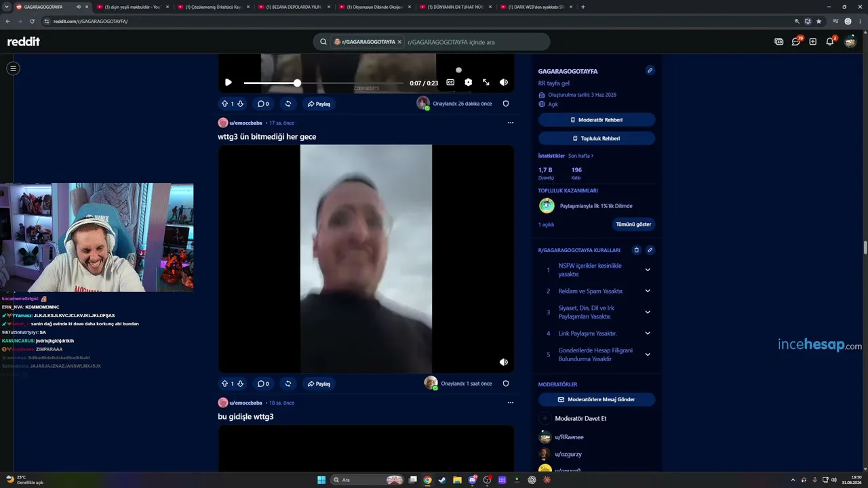Switch to the "dişin yeşil makbuldür" YouTube tab
Image resolution: width=868 pixels, height=488 pixels.
(132, 7)
